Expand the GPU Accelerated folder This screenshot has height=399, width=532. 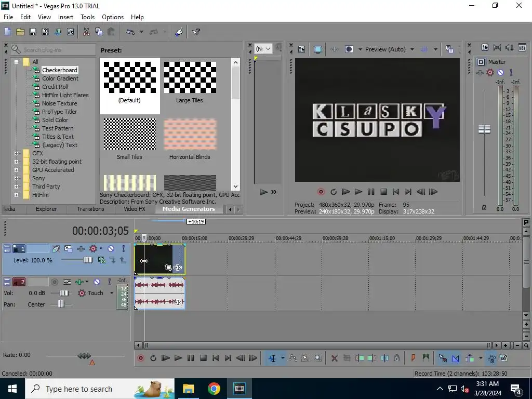(x=16, y=170)
